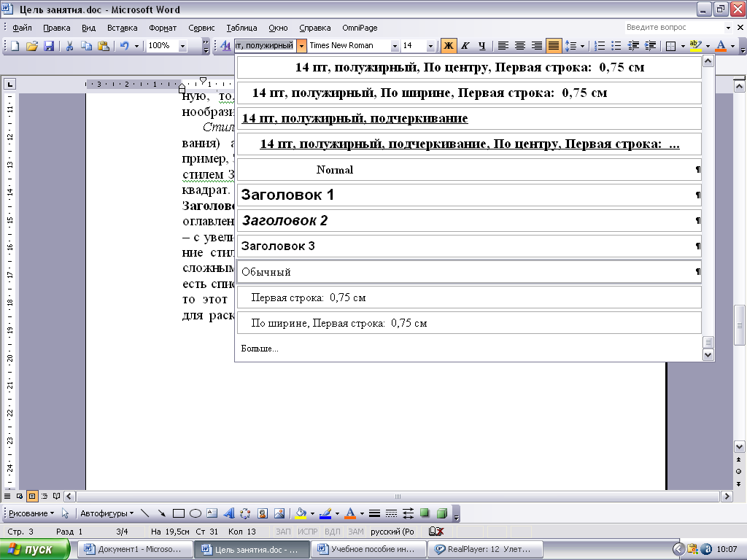Switch to Normal view button

click(7, 496)
